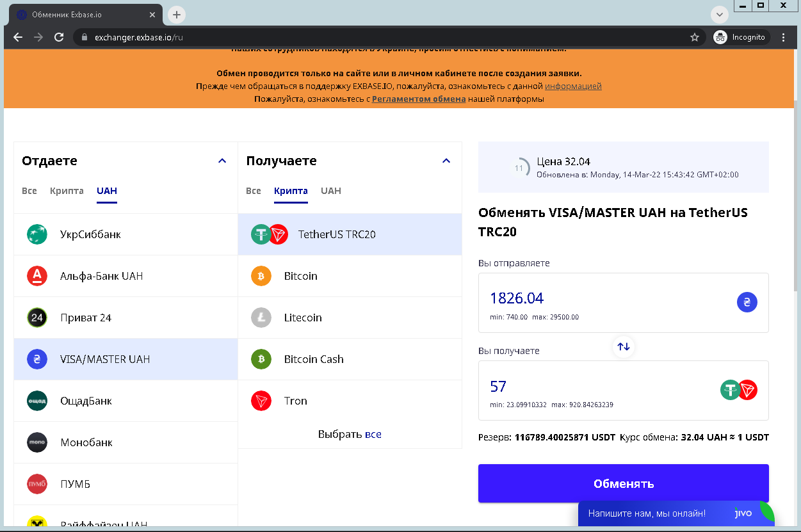Screen dimensions: 801x532
Task: Click the red Alfa-Bank UAH icon
Action: pyautogui.click(x=37, y=276)
